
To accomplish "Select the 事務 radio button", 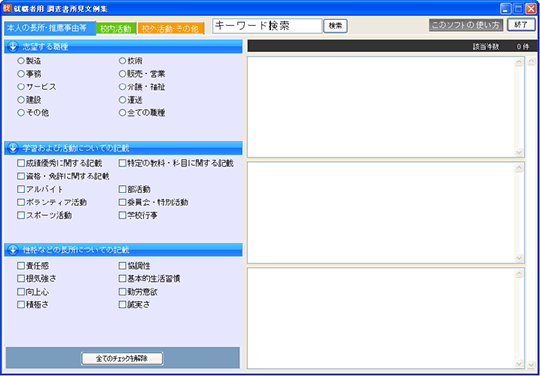I will tap(21, 74).
